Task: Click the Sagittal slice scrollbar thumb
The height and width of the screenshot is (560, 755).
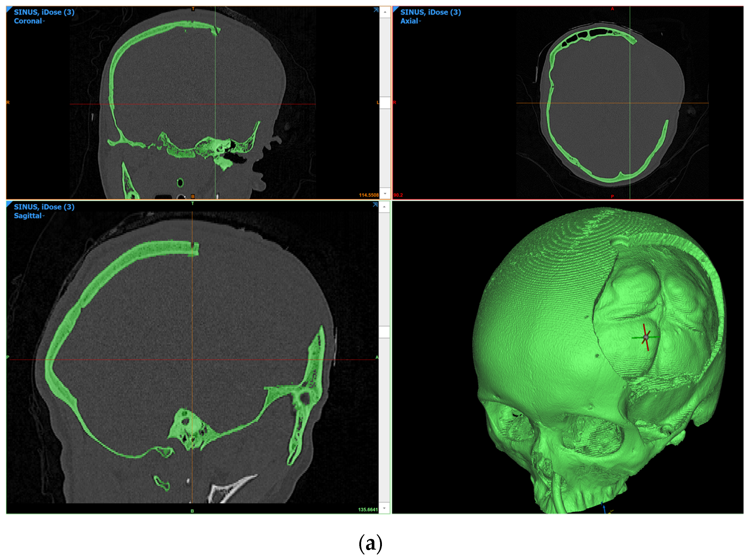Action: (384, 332)
